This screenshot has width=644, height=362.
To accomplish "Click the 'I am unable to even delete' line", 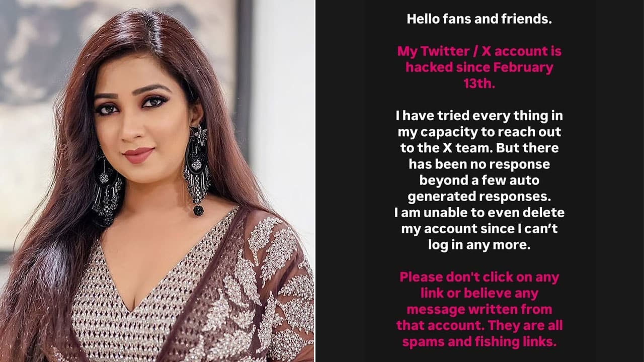I will tap(479, 213).
